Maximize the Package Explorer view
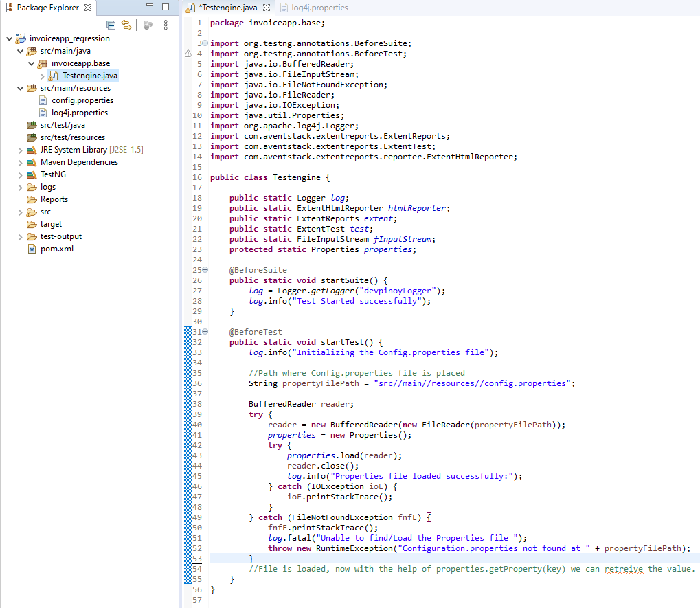Image resolution: width=700 pixels, height=608 pixels. pos(166,7)
